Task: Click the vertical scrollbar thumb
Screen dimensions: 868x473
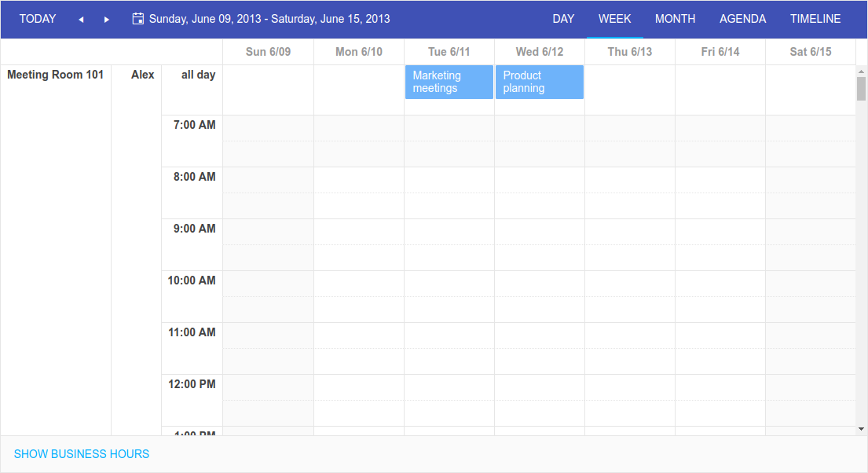Action: click(x=861, y=89)
